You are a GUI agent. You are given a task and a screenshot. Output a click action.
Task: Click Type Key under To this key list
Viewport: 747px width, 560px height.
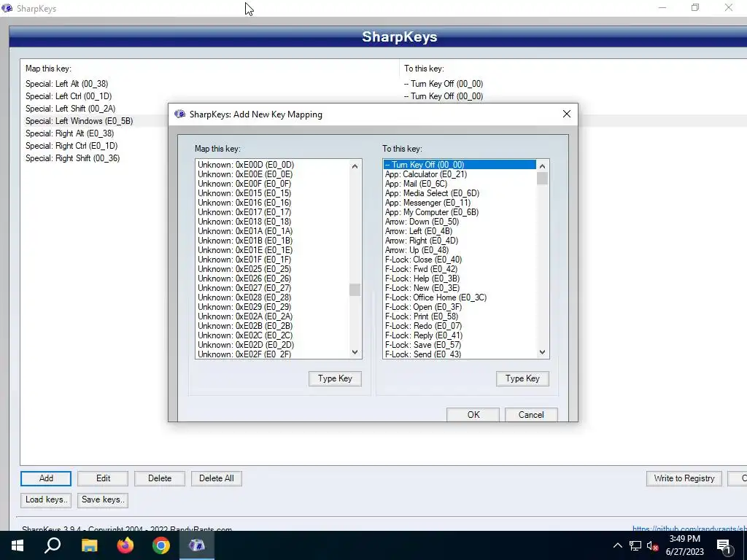[x=522, y=378]
